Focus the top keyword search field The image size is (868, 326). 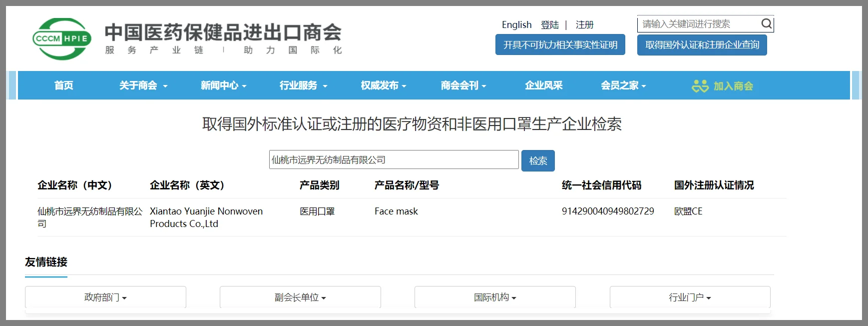(x=699, y=24)
